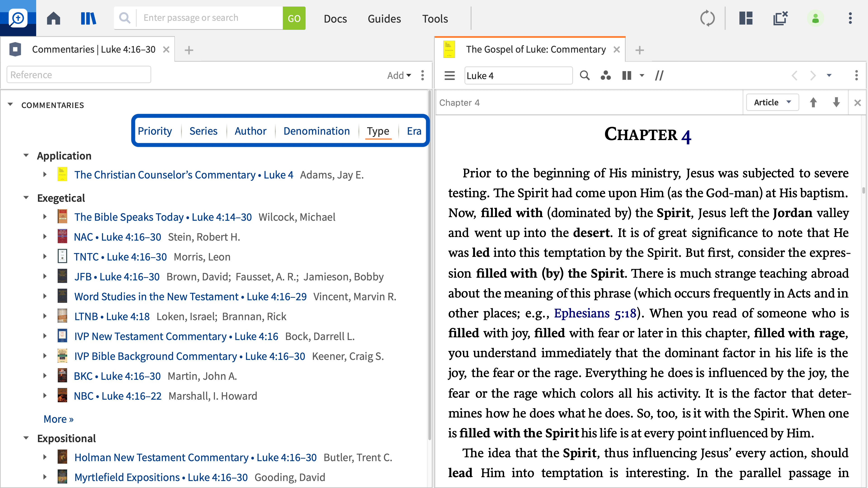Screen dimensions: 868x488
Task: Click the green GO button
Action: [294, 18]
